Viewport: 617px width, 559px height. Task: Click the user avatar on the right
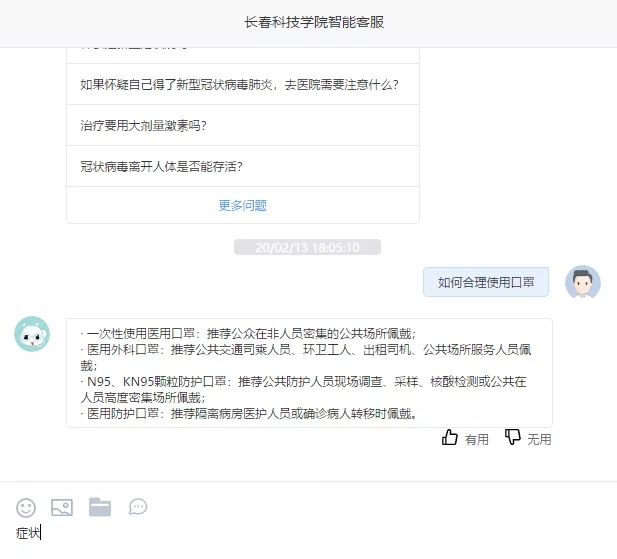pyautogui.click(x=583, y=283)
